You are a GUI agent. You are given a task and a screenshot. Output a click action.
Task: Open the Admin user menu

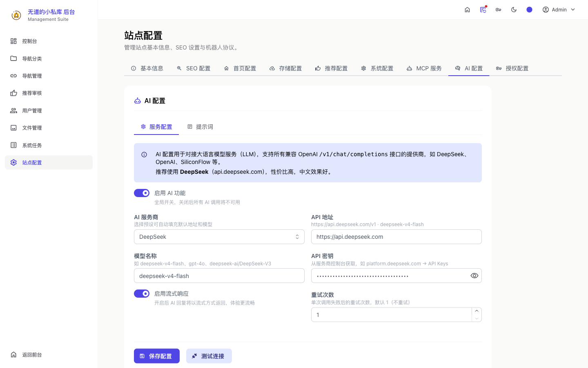559,10
